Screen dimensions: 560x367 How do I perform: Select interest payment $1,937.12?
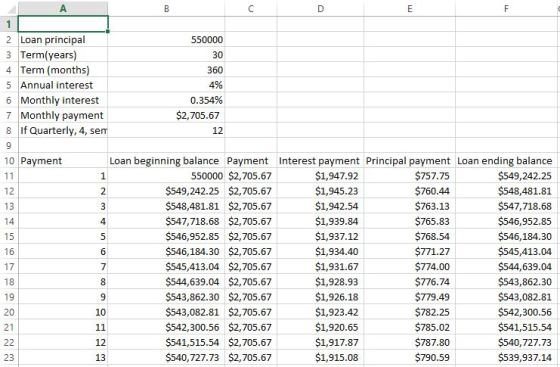[x=320, y=236]
